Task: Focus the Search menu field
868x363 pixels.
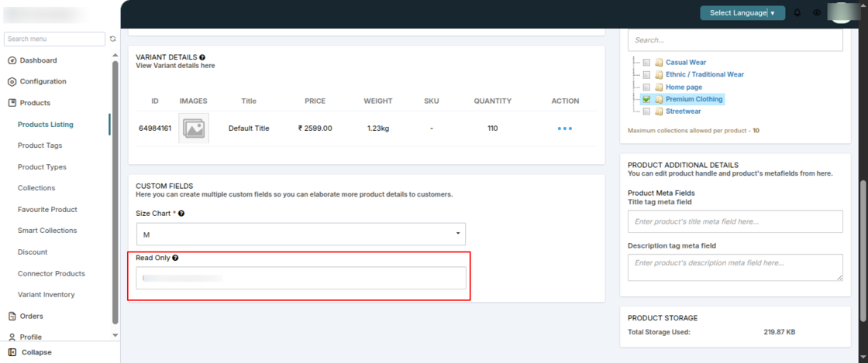Action: click(x=54, y=39)
